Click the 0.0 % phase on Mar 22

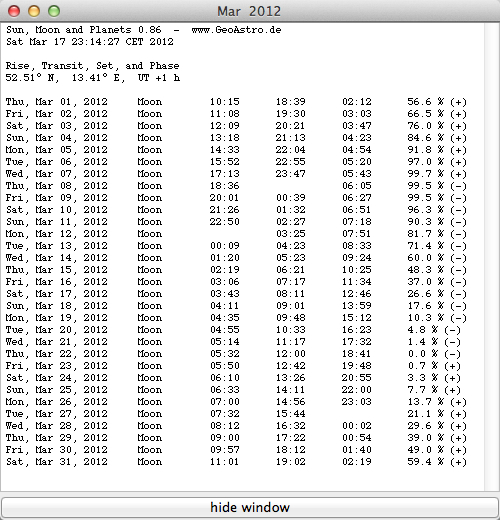[434, 354]
